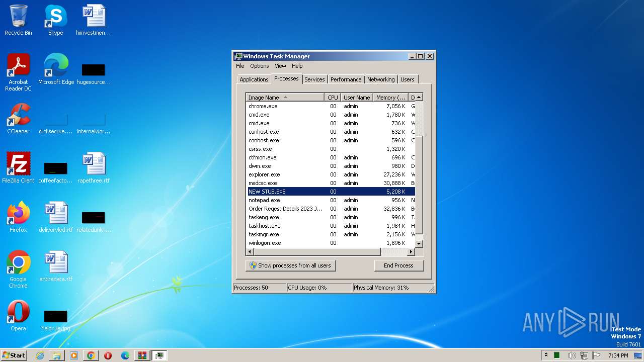Select Order Reqest Details 2023 process row
The height and width of the screenshot is (362, 644).
pos(331,209)
